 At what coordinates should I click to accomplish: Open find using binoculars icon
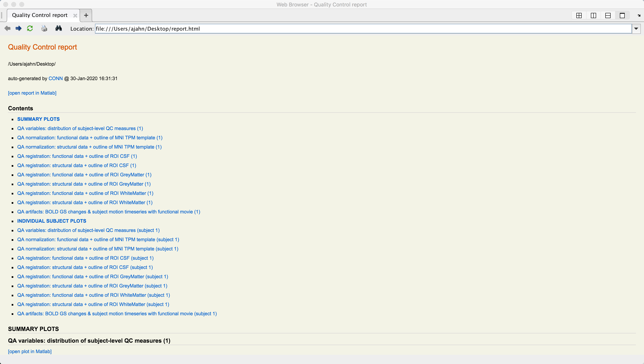click(59, 28)
